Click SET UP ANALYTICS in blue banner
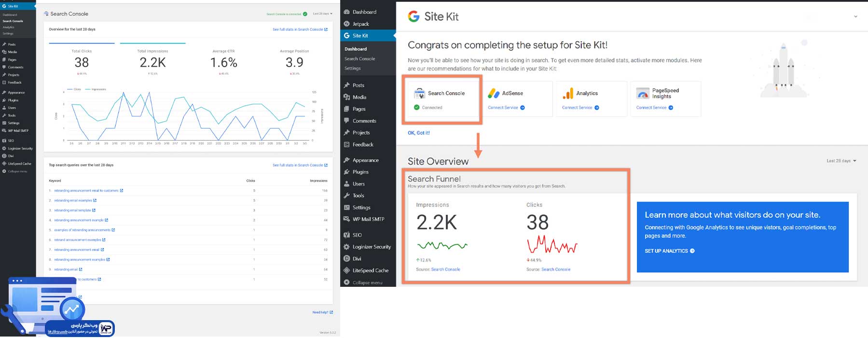This screenshot has width=868, height=338. pyautogui.click(x=670, y=251)
